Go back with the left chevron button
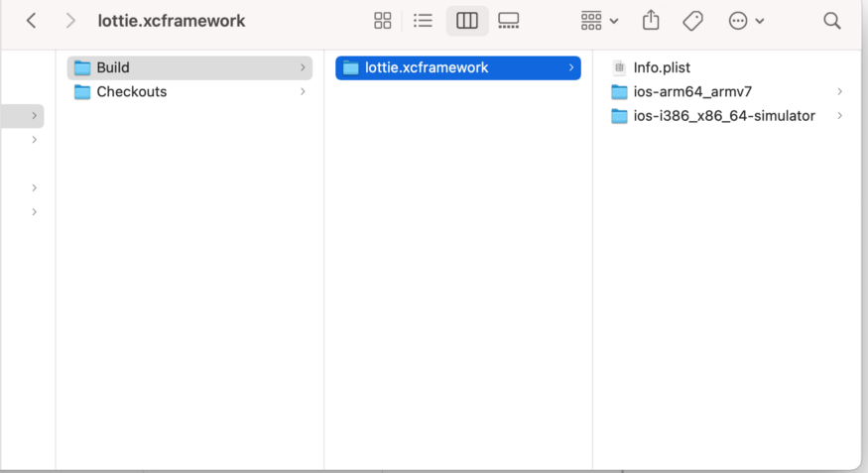This screenshot has height=473, width=868. point(32,21)
